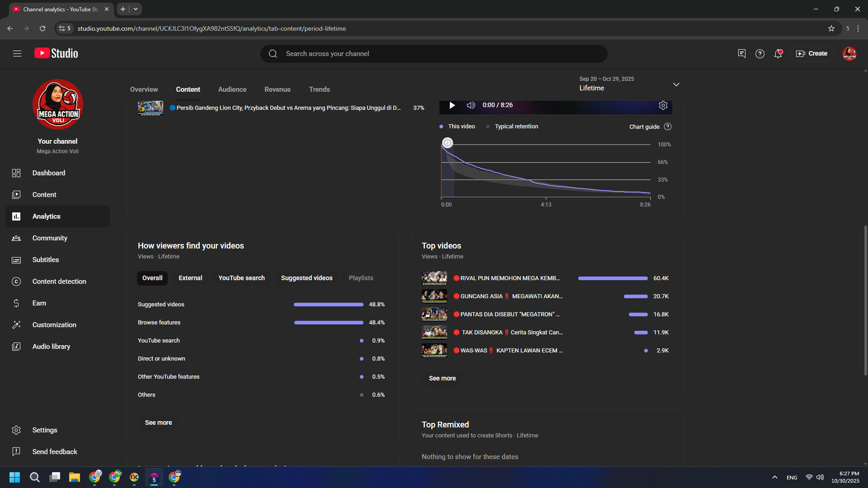
Task: Open the Windows Start menu
Action: click(x=15, y=477)
